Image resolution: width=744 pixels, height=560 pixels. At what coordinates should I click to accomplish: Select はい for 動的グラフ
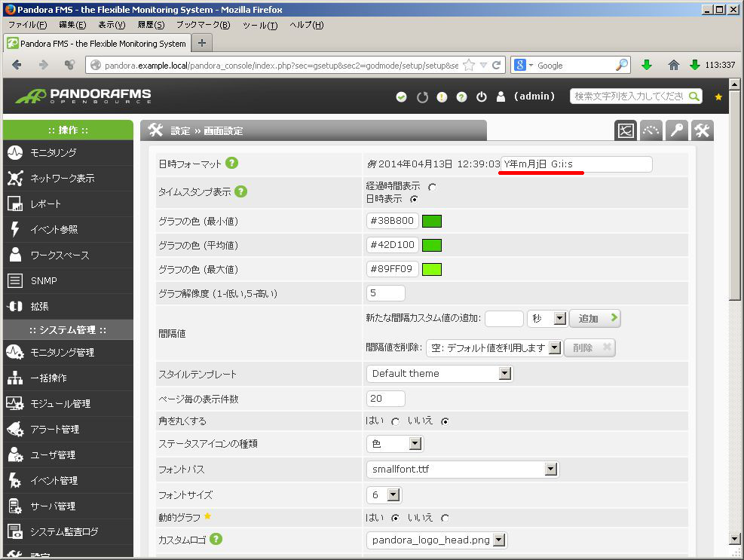click(x=395, y=519)
